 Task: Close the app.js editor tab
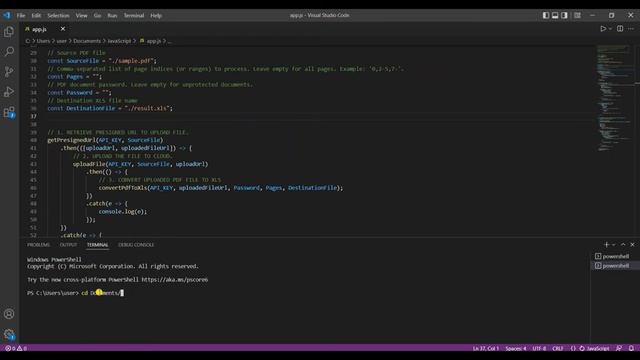[63, 29]
